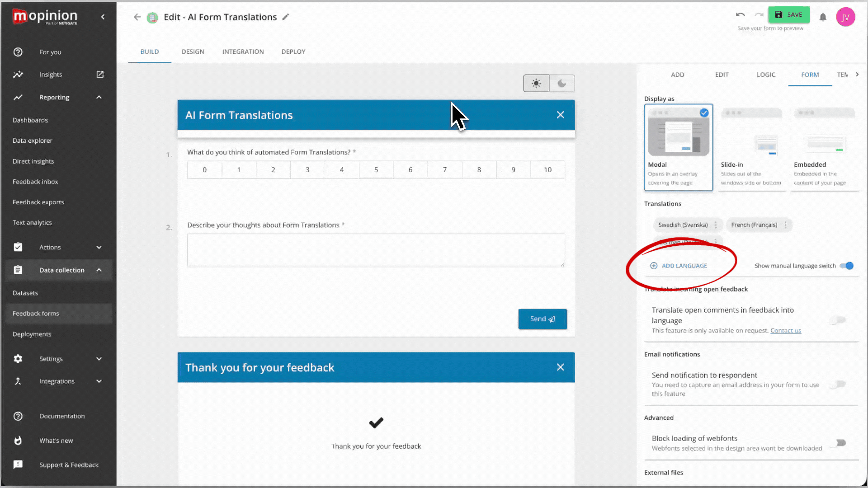Close the AI Form Translations modal header

[561, 115]
